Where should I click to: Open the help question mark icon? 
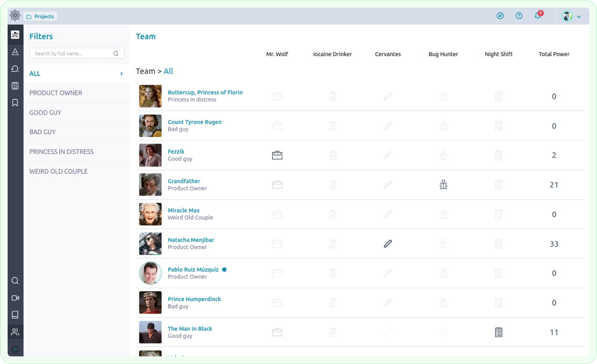[519, 16]
